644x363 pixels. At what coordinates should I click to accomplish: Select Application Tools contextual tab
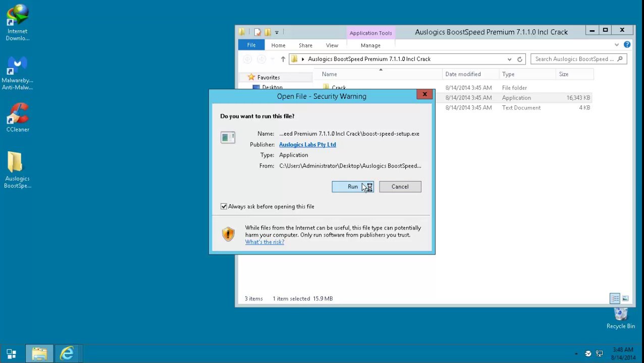click(x=370, y=33)
